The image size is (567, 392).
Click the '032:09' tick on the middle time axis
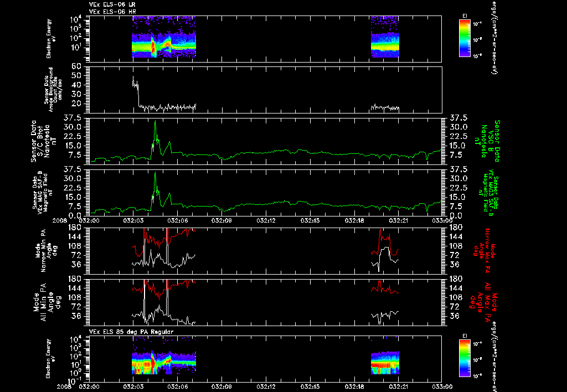coord(221,220)
